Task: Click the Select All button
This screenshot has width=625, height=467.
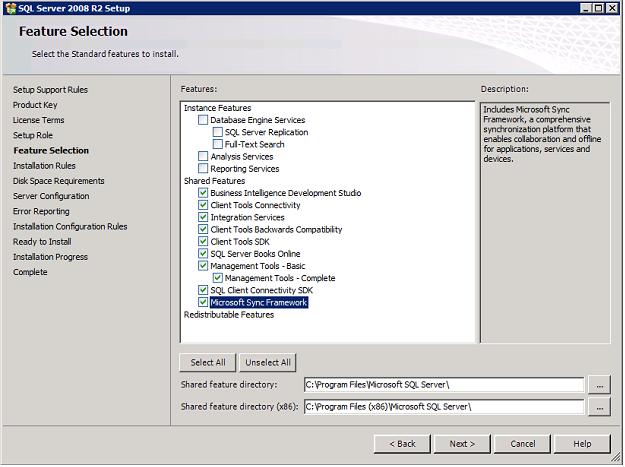Action: point(208,363)
